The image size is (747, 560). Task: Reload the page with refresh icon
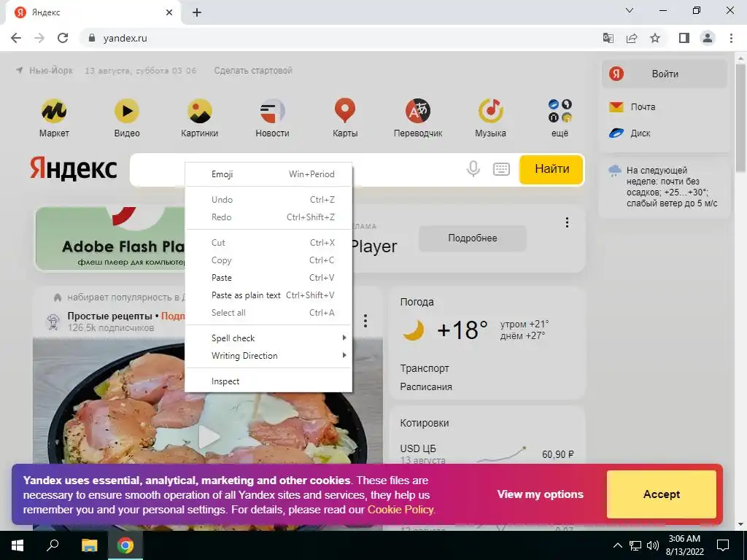click(63, 38)
